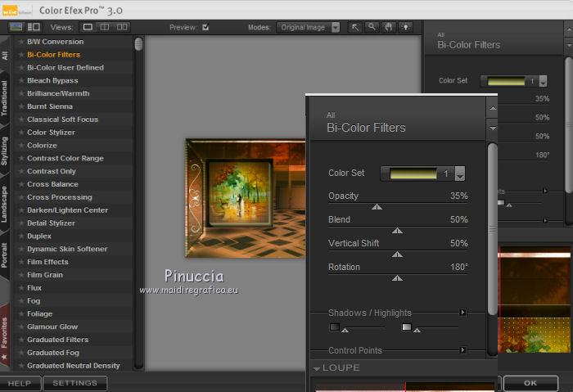This screenshot has width=573, height=392.
Task: Select the arrow pointer tool
Action: point(356,27)
